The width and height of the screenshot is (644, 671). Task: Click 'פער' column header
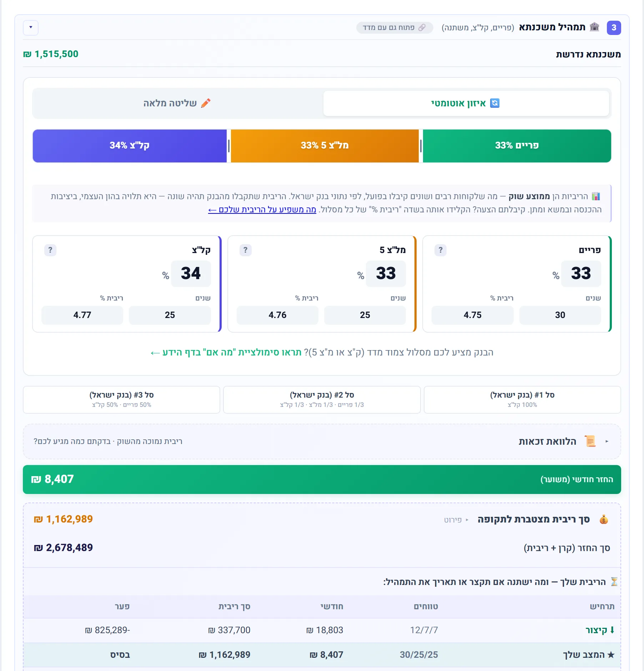click(122, 606)
